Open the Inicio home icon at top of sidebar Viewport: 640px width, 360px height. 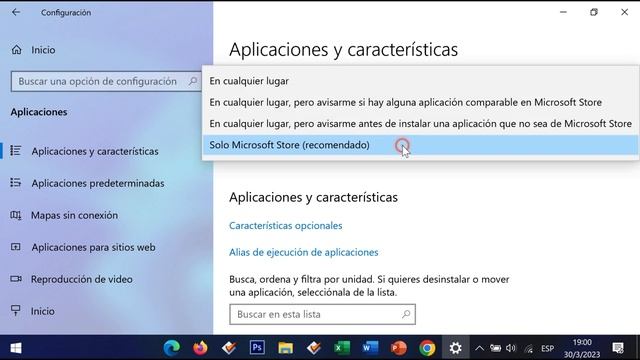point(16,50)
